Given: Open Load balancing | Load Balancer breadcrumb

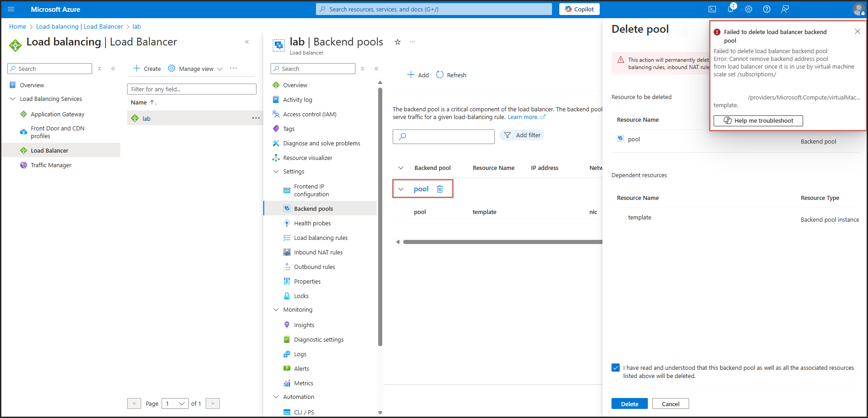Looking at the screenshot, I should tap(79, 26).
